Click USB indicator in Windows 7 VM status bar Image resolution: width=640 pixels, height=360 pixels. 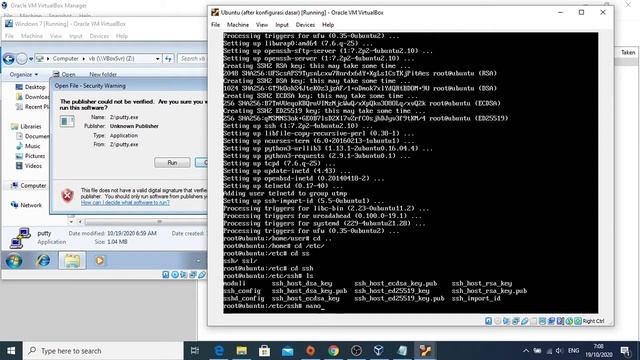202,275
